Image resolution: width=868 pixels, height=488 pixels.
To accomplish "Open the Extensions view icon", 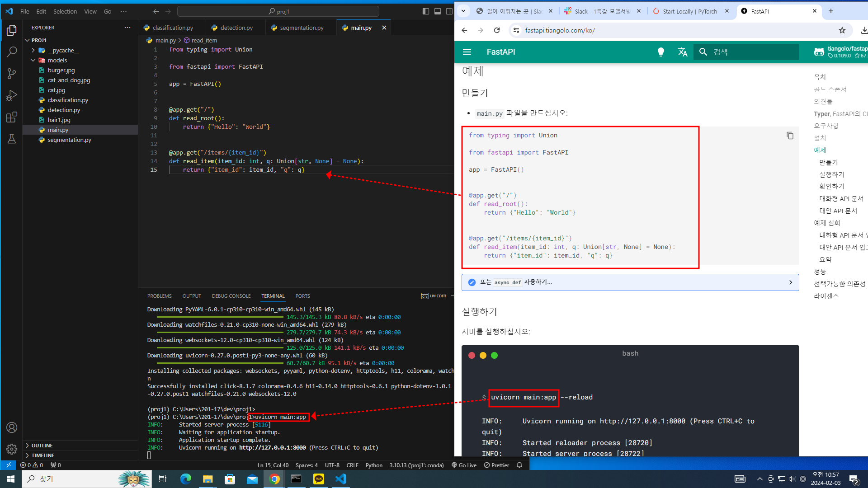I will (x=12, y=117).
